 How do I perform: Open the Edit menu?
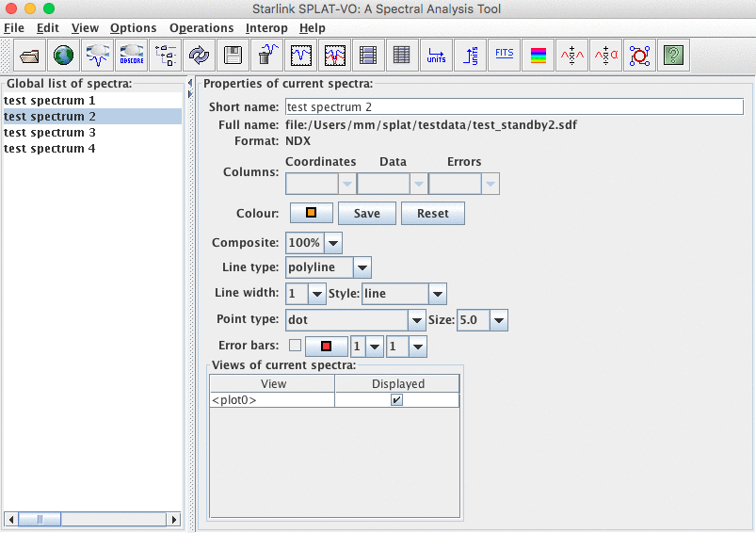click(48, 28)
